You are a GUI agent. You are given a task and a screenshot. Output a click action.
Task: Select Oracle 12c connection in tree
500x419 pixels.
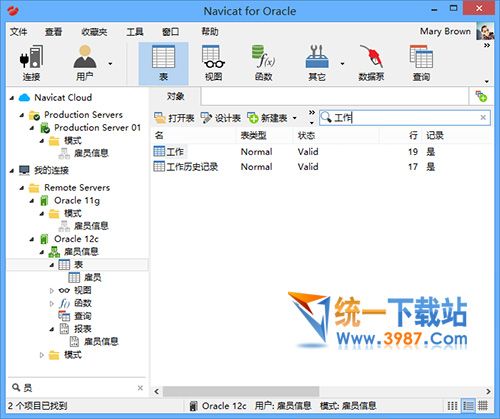click(x=76, y=239)
